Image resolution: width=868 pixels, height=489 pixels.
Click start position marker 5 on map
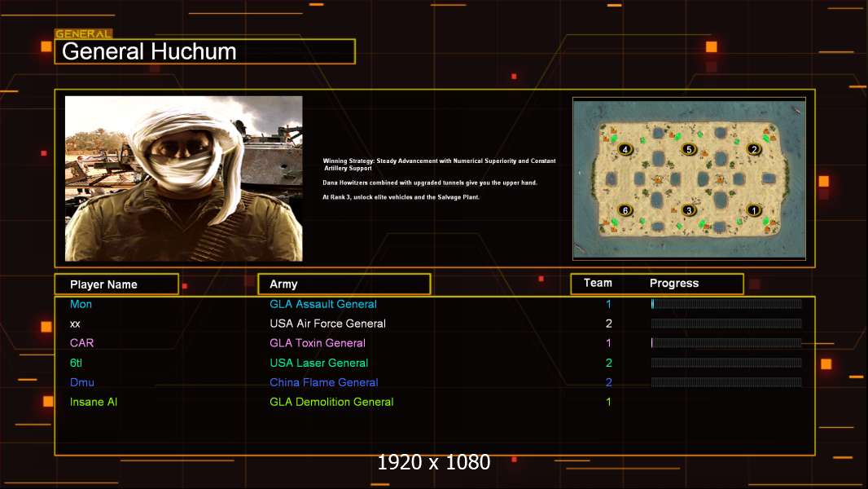coord(689,149)
